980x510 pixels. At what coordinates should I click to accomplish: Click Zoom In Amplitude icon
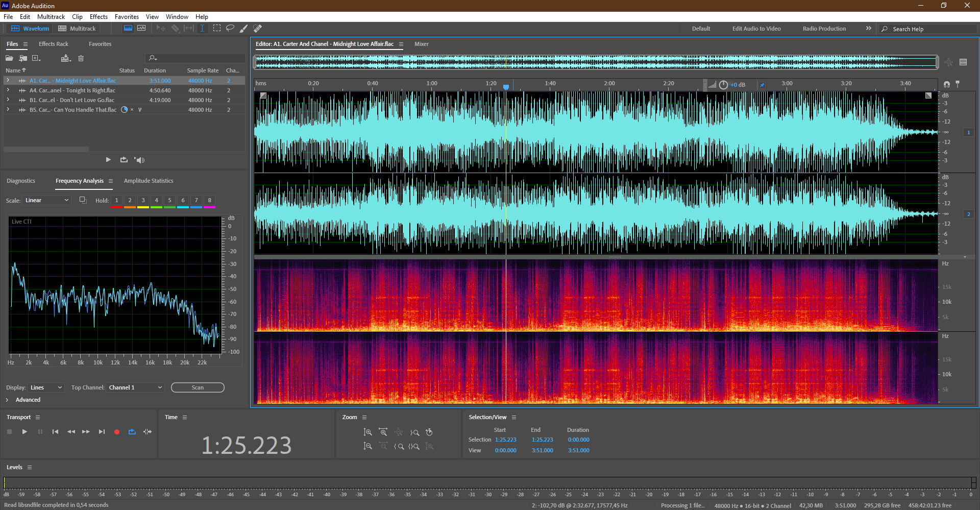tap(367, 432)
